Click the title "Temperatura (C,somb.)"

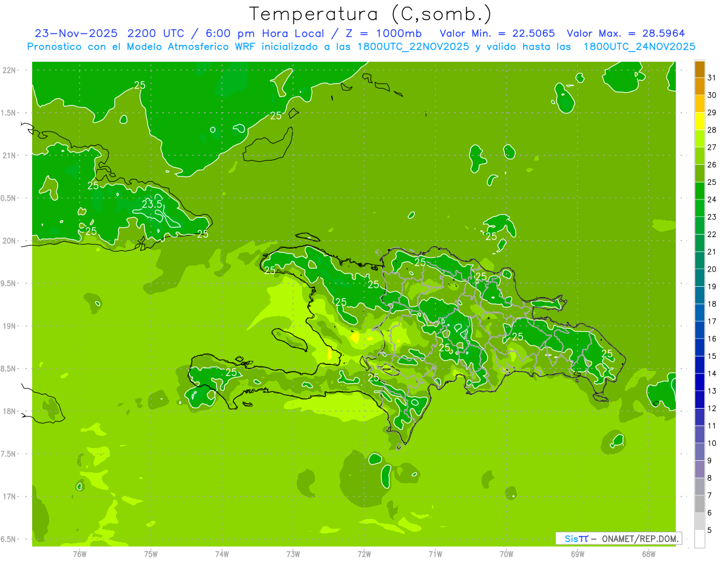pyautogui.click(x=371, y=14)
